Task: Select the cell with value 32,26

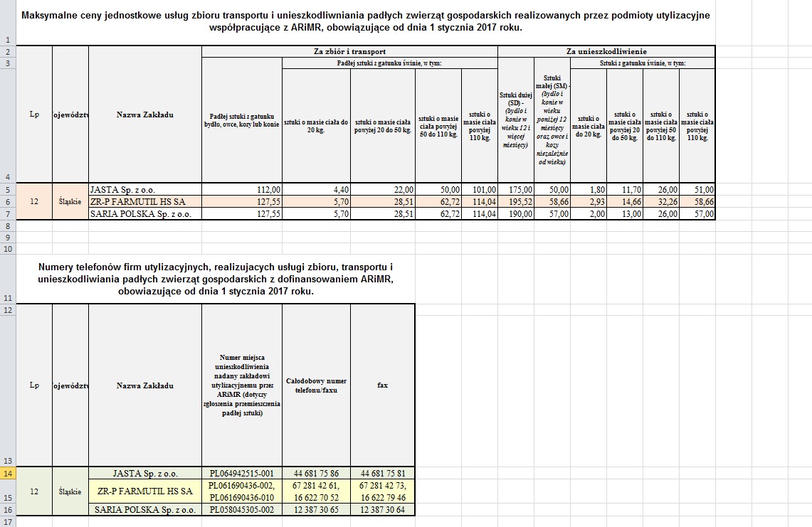Action: [x=661, y=201]
